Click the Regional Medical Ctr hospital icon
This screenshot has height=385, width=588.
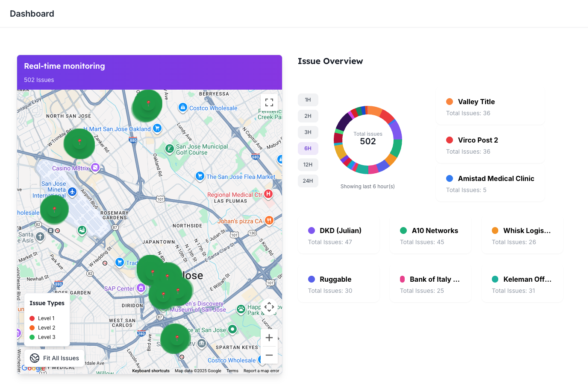click(268, 194)
